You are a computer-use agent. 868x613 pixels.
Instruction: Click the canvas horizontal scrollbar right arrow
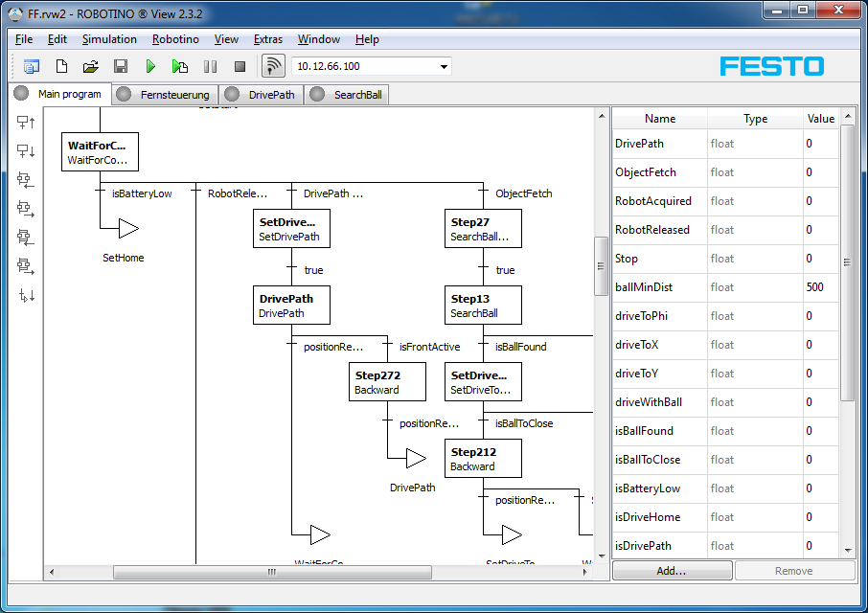pyautogui.click(x=584, y=572)
